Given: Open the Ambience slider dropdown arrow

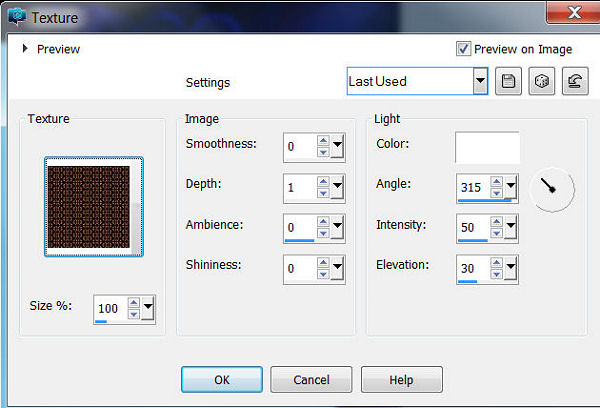Looking at the screenshot, I should pos(337,226).
